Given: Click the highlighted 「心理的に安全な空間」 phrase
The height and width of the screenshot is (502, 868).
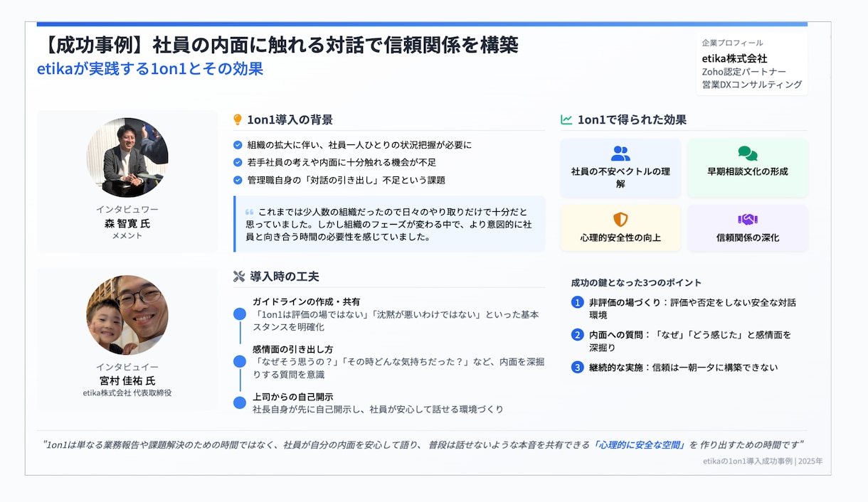Looking at the screenshot, I should (x=639, y=445).
